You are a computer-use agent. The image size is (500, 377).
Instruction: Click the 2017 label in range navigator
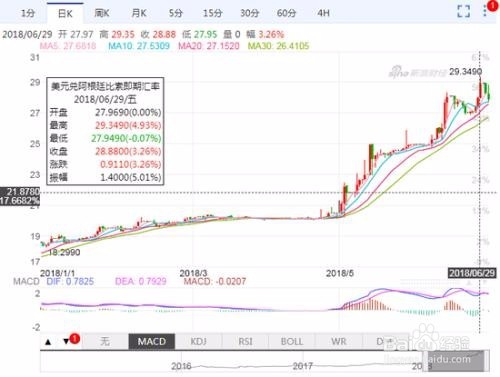tap(303, 366)
